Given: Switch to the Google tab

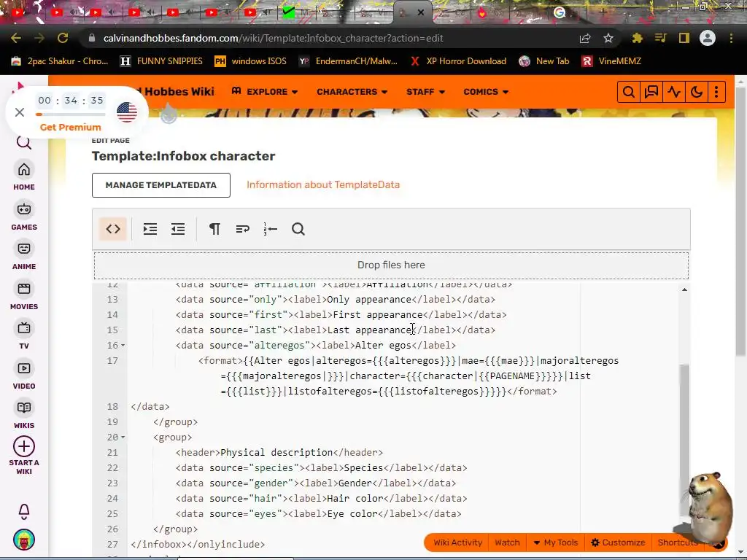Looking at the screenshot, I should 560,12.
